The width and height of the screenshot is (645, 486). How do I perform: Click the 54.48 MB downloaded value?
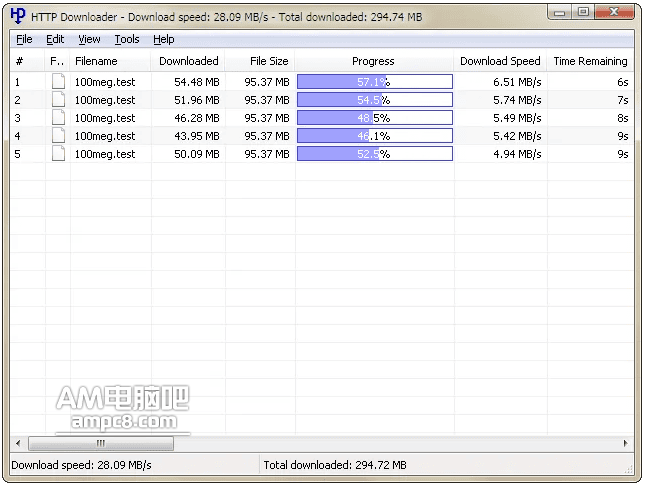coord(197,82)
